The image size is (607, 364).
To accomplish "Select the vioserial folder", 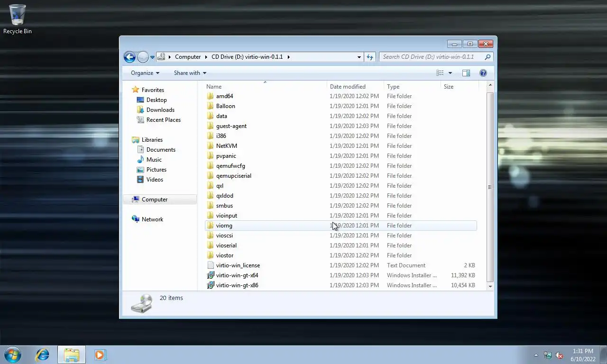I will pyautogui.click(x=341, y=246).
